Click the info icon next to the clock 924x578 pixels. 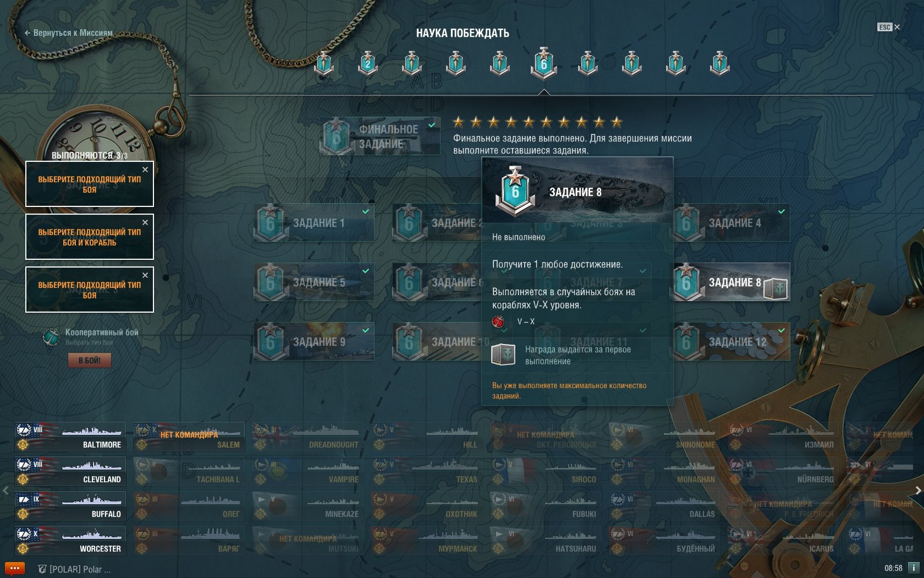tap(913, 568)
